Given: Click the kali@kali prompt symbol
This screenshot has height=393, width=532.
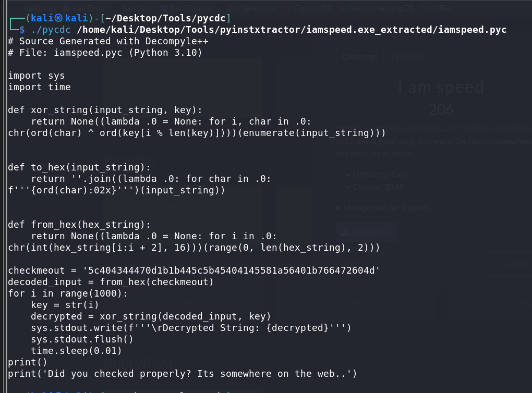Looking at the screenshot, I should (59, 18).
